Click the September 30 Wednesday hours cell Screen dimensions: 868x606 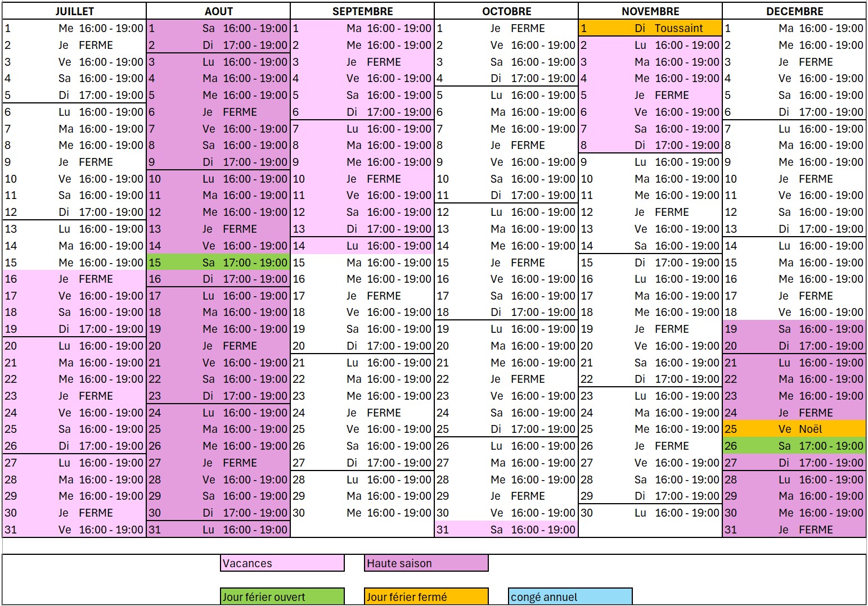(399, 513)
